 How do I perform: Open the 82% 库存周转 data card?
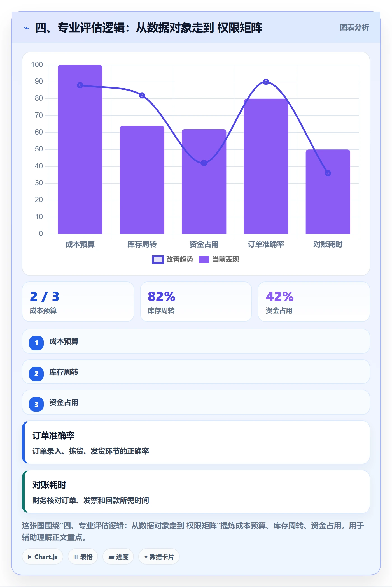196,302
